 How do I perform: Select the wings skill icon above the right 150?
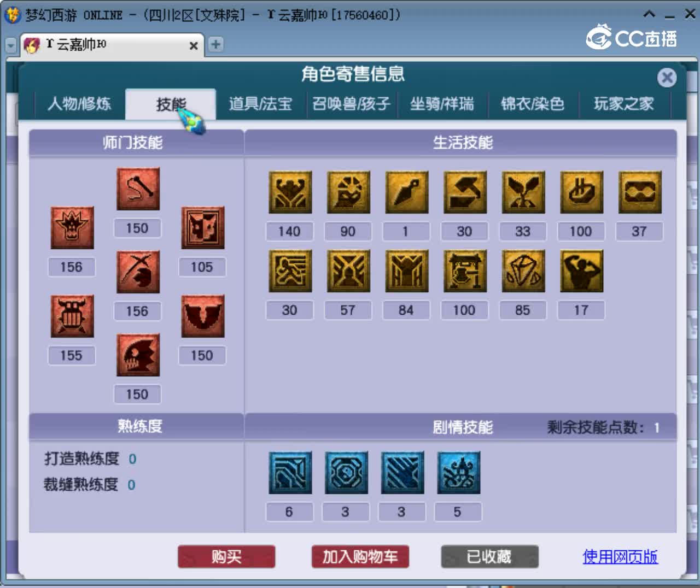tap(203, 316)
